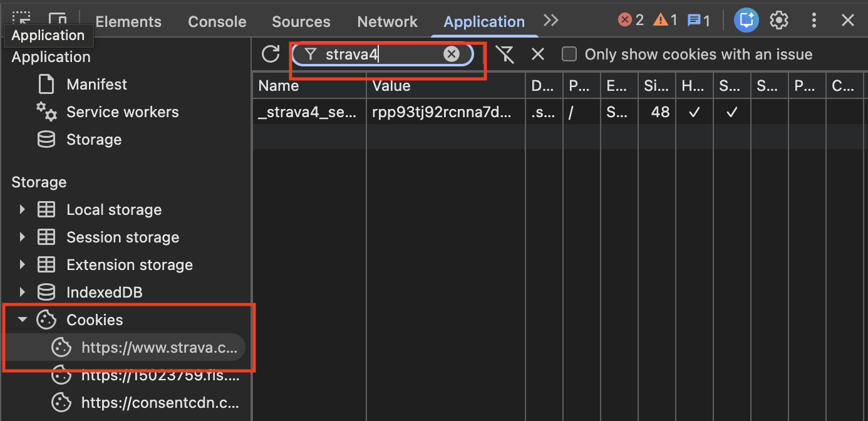
Task: Click the Local storage table icon
Action: click(x=46, y=210)
